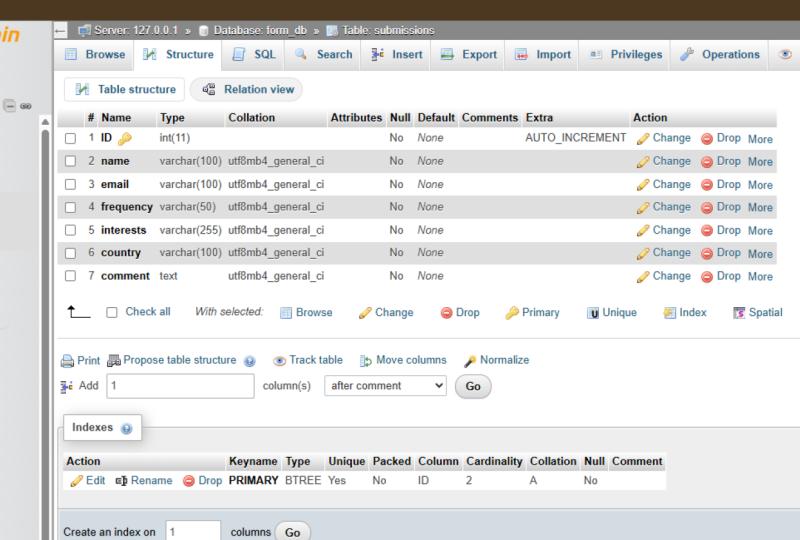Open More options for the email column
This screenshot has height=540, width=800.
(760, 185)
